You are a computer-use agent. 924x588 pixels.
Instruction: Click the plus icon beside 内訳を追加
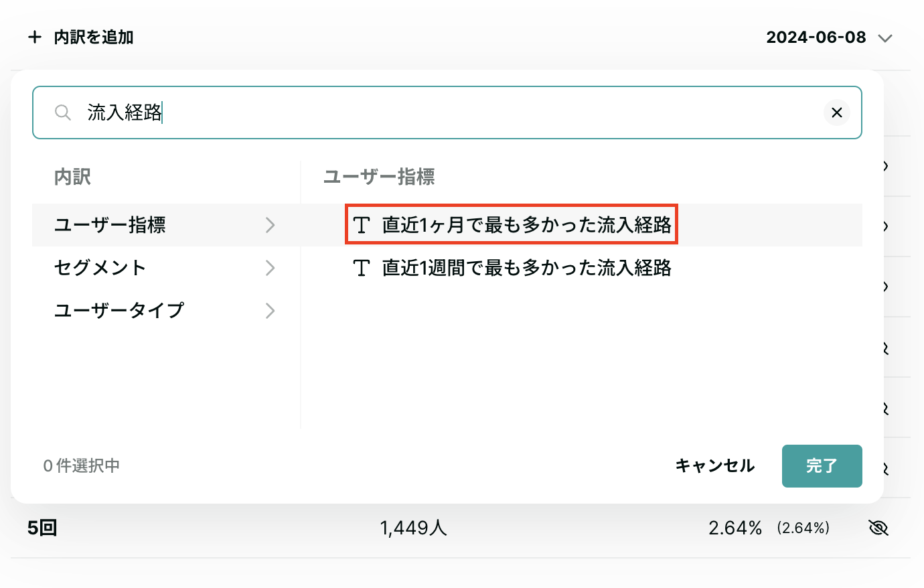click(35, 37)
